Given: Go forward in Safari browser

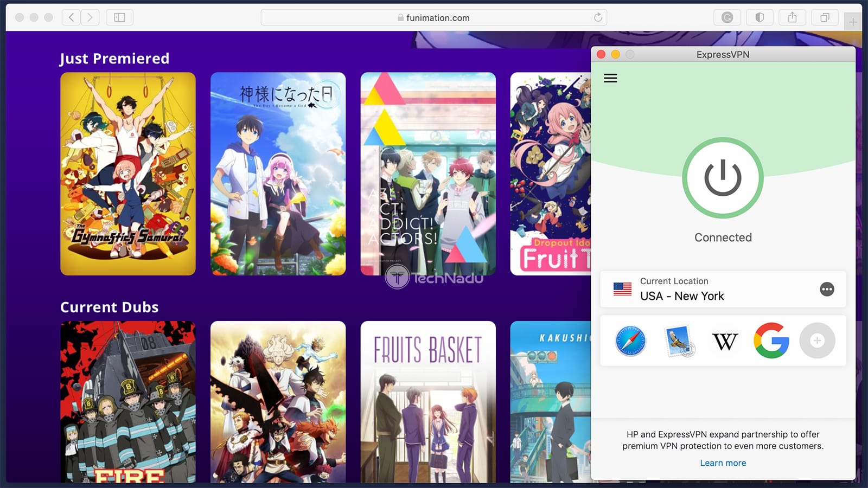Looking at the screenshot, I should click(x=90, y=17).
